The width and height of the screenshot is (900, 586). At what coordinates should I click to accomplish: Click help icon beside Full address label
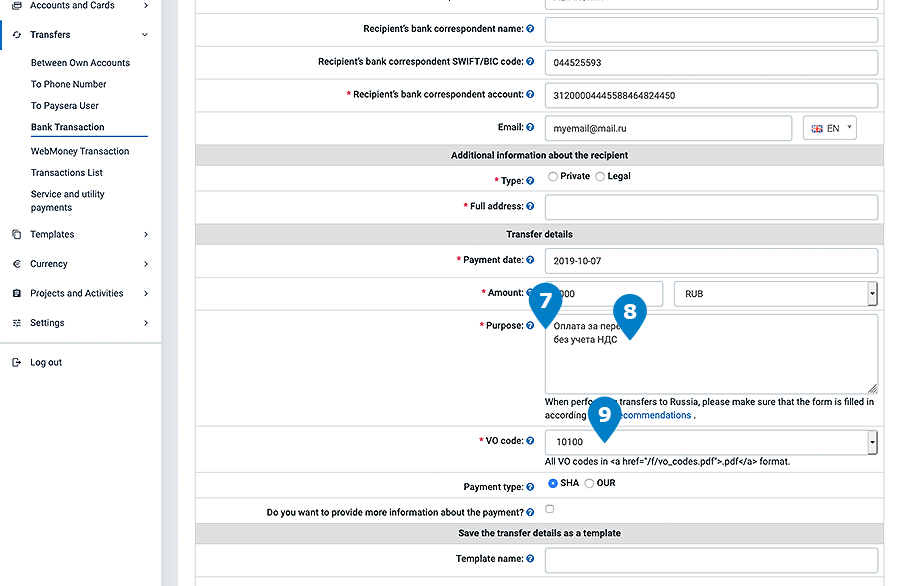coord(530,207)
